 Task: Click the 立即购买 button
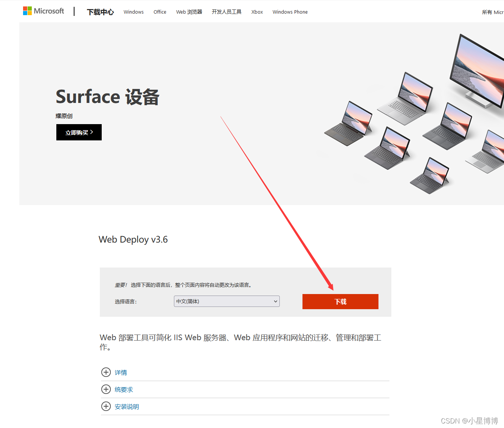(79, 132)
